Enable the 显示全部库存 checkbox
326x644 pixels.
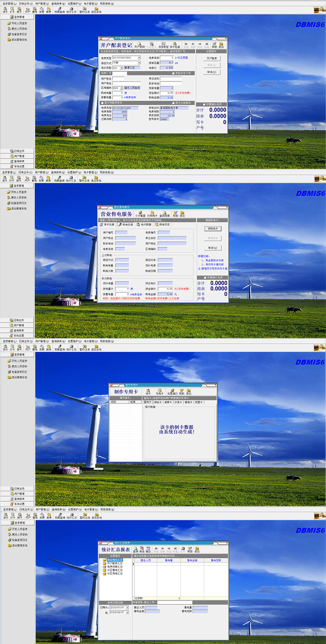(x=173, y=103)
